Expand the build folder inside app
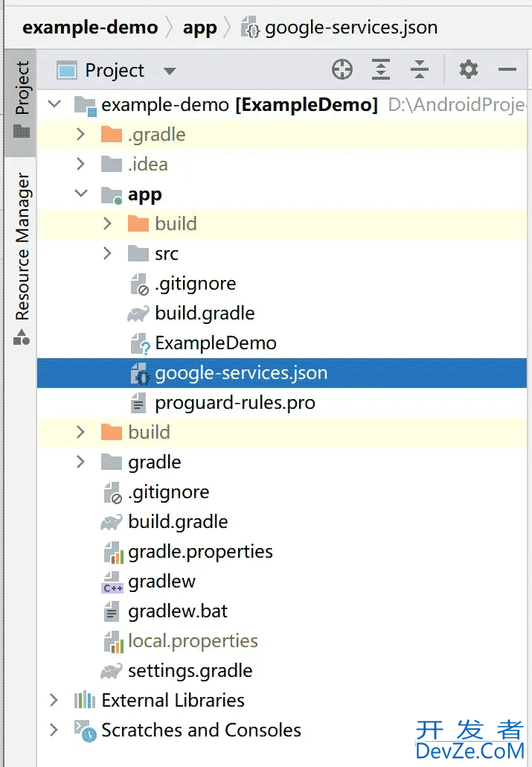532x767 pixels. tap(108, 223)
